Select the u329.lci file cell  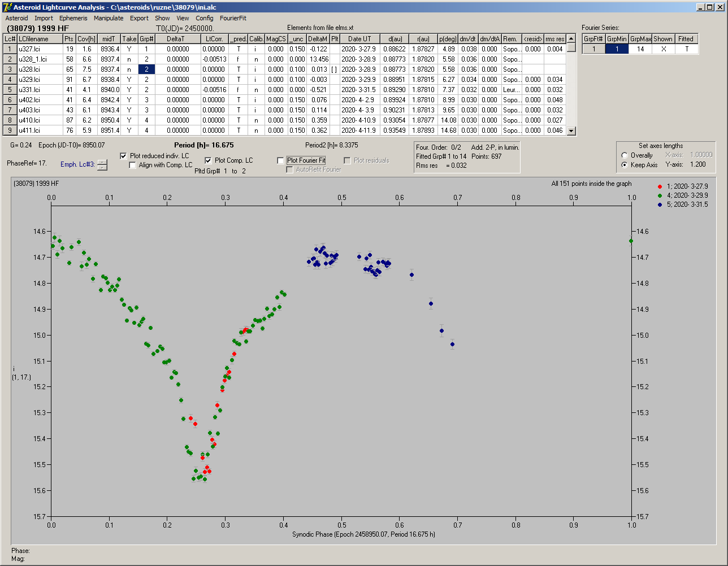tap(39, 80)
